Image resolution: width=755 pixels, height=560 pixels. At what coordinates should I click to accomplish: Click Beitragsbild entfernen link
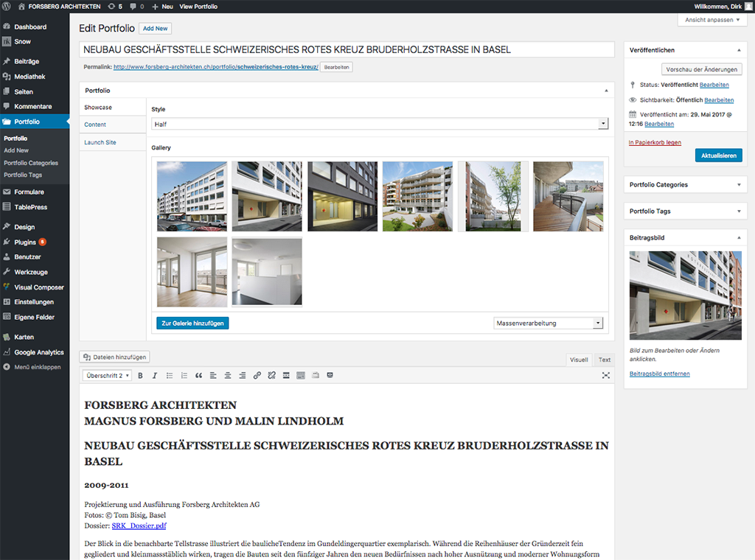(660, 374)
